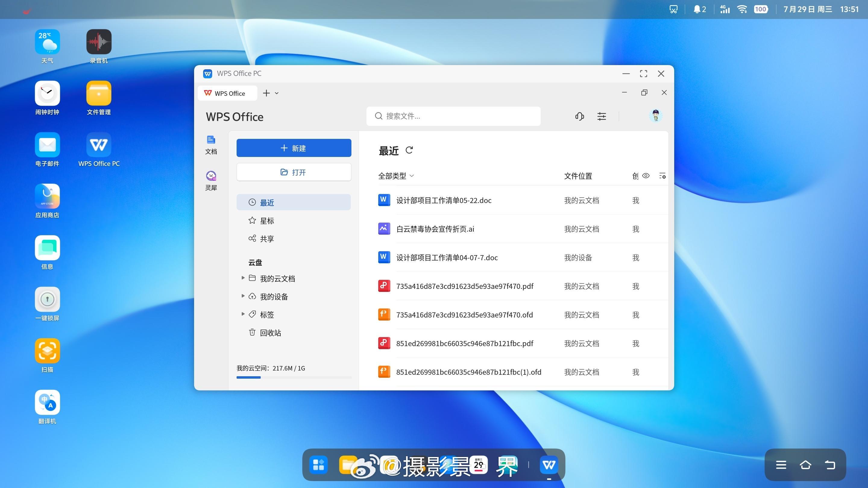Click the OFD icon beside 735a416d87e3cd91623d5e93ae97f470.ofd

point(384,314)
